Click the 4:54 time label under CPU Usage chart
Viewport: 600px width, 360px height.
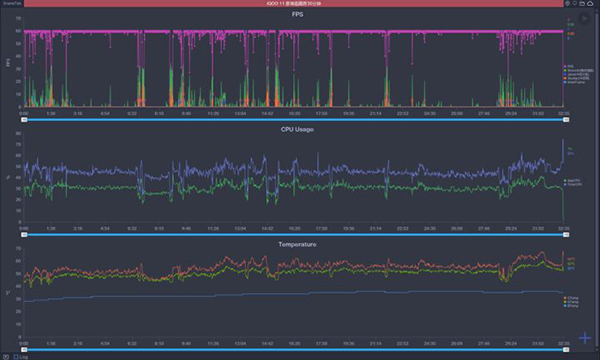[105, 228]
